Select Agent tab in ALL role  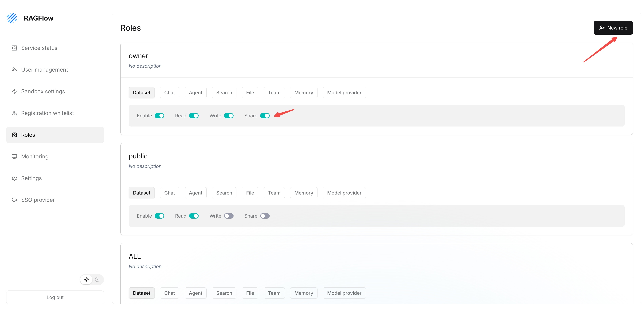click(196, 293)
